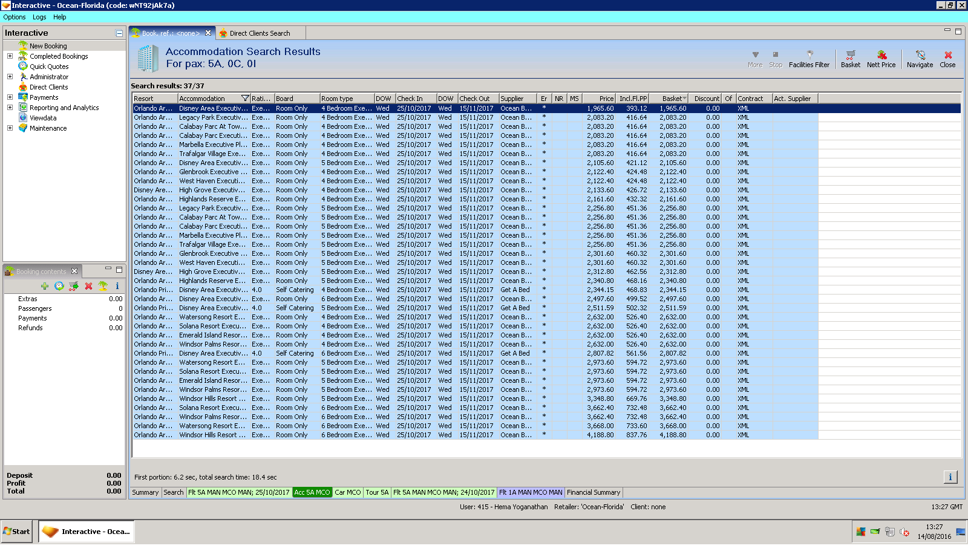Click red X delete in Booking contents
The width and height of the screenshot is (968, 560).
click(88, 286)
